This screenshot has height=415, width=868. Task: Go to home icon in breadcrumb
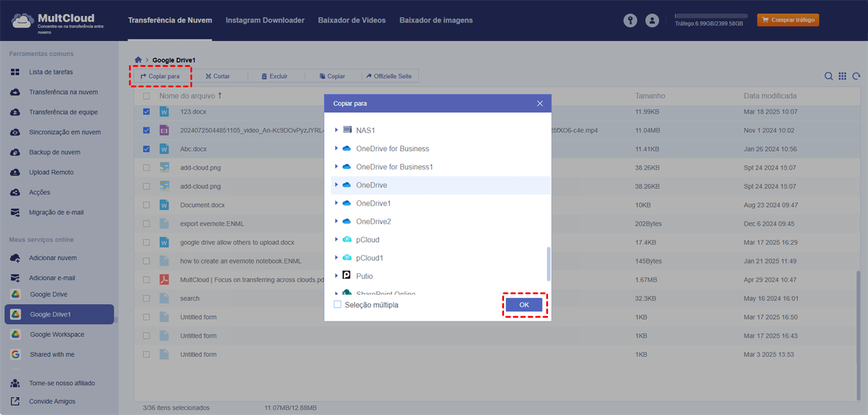pyautogui.click(x=138, y=60)
